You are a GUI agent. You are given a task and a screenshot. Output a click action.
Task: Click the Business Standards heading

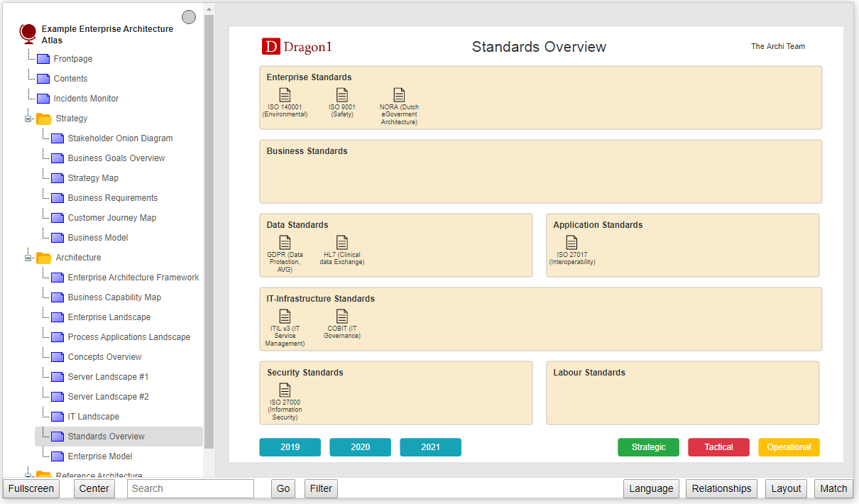[x=307, y=151]
